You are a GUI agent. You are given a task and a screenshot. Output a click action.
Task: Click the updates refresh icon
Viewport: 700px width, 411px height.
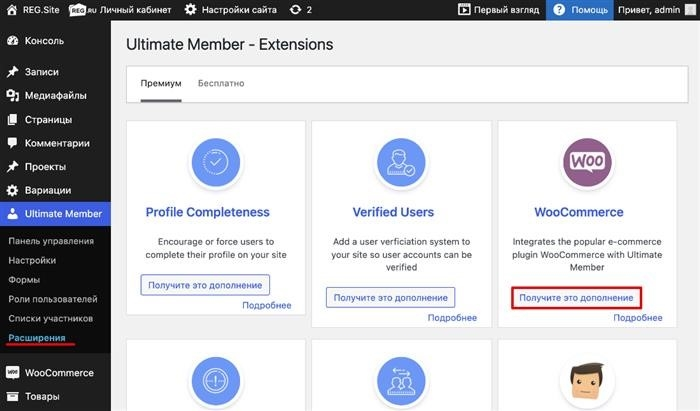pos(295,9)
